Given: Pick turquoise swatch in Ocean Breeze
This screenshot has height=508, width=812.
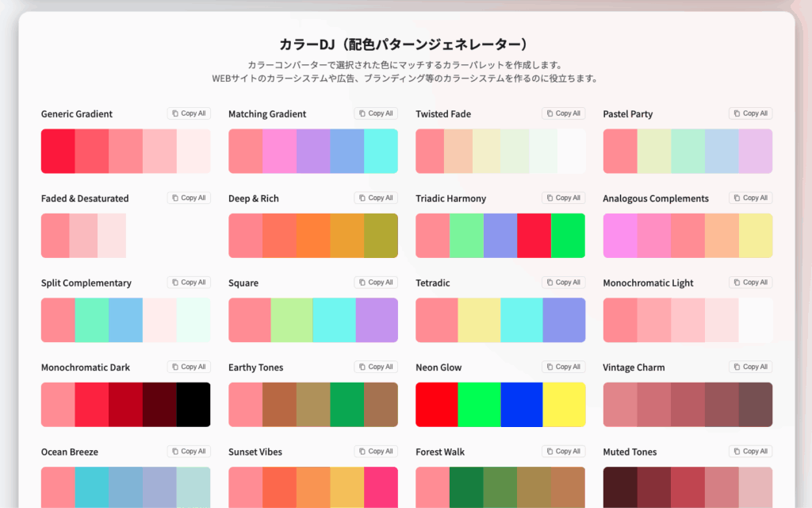Looking at the screenshot, I should [92, 487].
